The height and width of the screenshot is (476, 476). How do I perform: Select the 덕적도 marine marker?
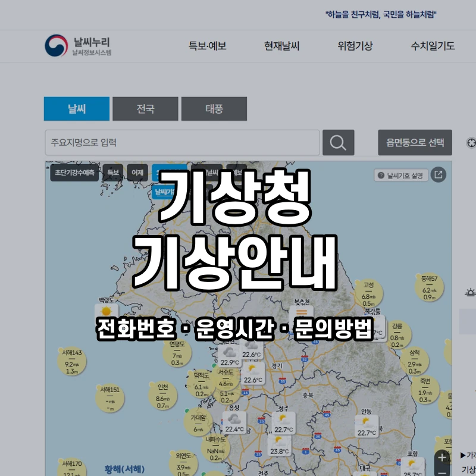tap(201, 384)
